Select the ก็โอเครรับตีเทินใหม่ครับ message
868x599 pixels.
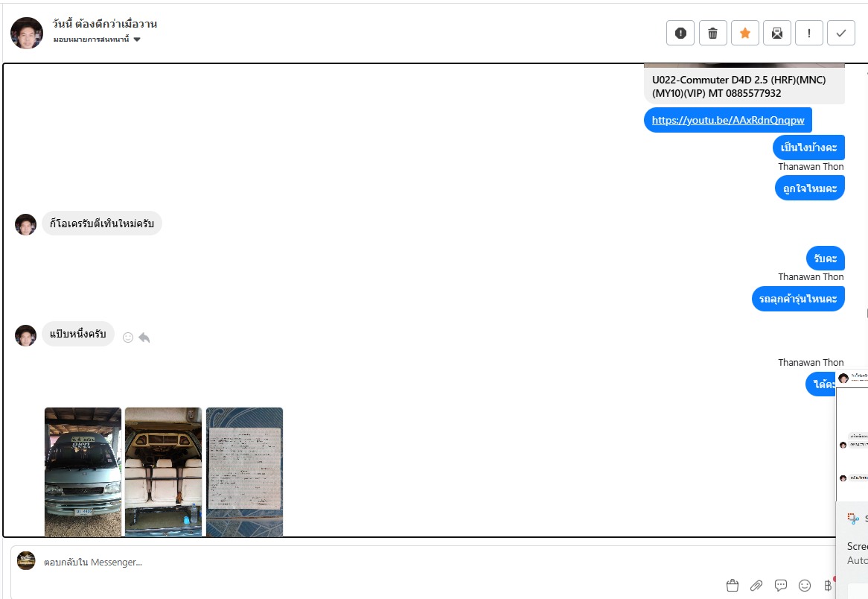pyautogui.click(x=102, y=224)
